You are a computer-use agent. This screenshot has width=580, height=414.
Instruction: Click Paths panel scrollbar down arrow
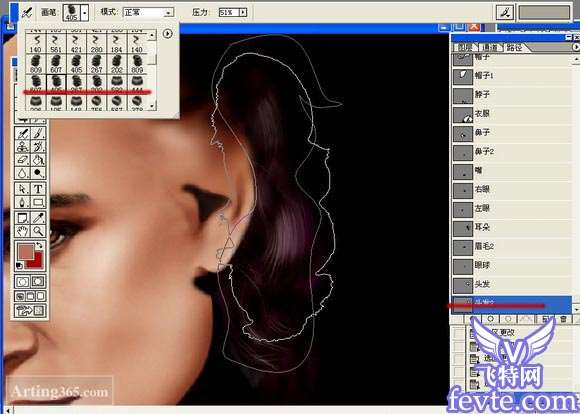coord(576,309)
